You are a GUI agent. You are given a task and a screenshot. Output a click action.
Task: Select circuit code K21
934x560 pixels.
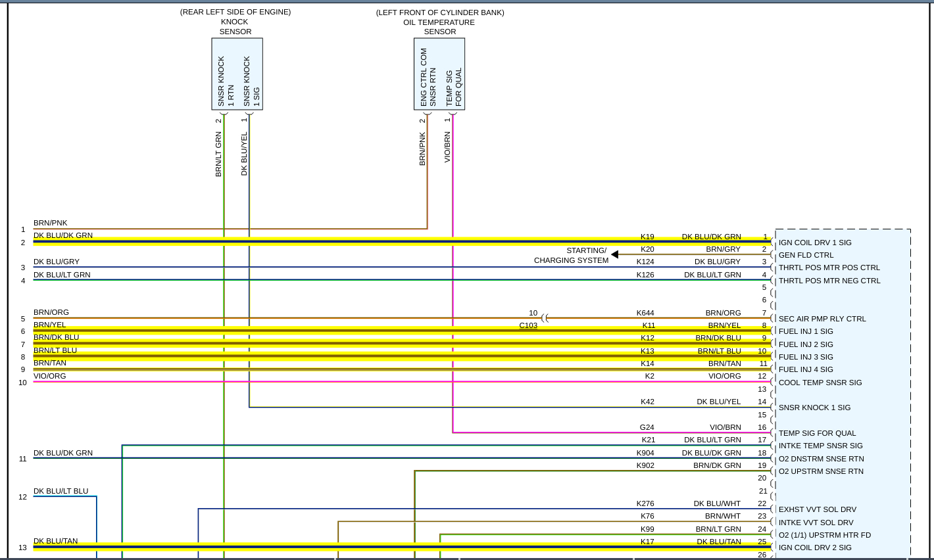coord(649,440)
